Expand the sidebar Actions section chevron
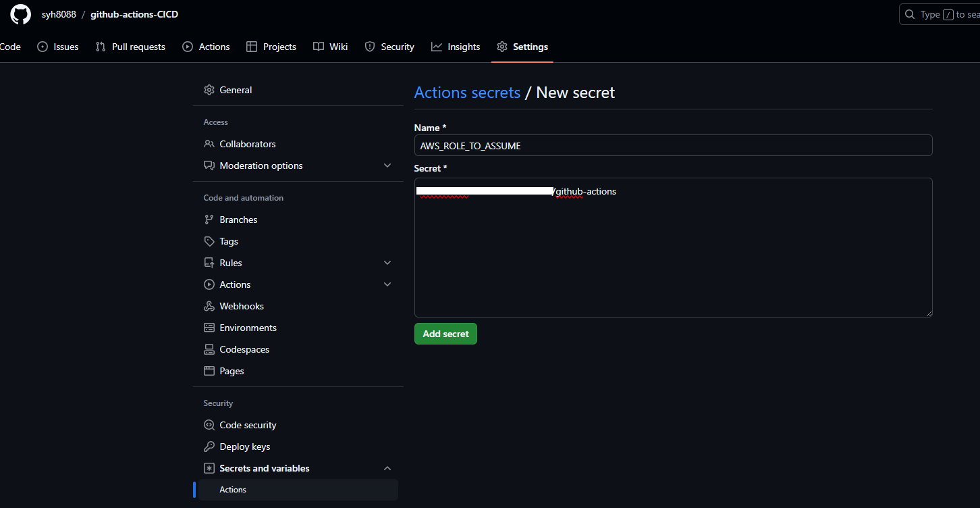This screenshot has width=980, height=508. tap(387, 284)
